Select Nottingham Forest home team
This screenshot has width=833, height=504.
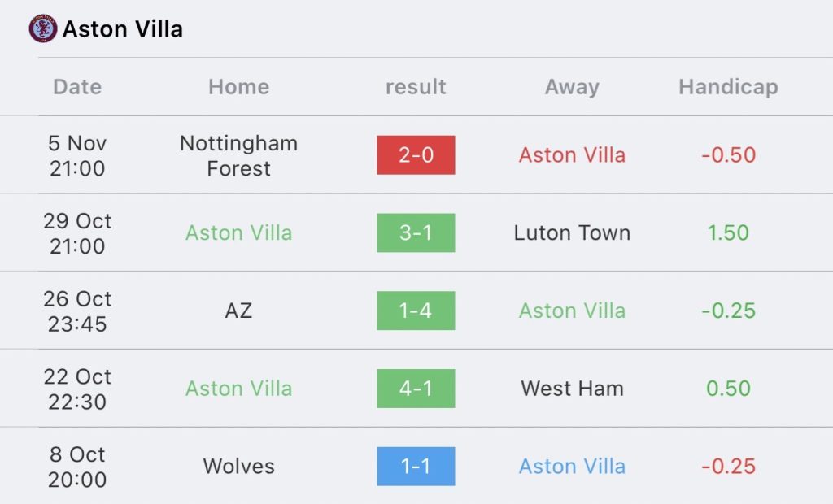click(238, 155)
